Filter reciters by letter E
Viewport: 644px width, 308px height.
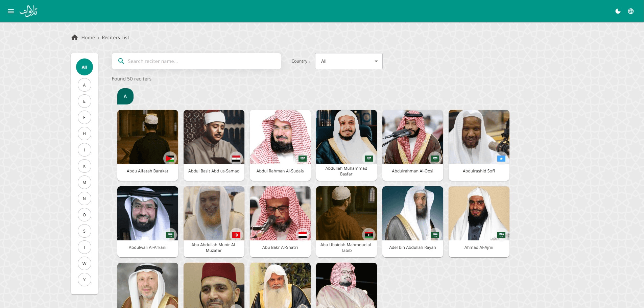85,101
